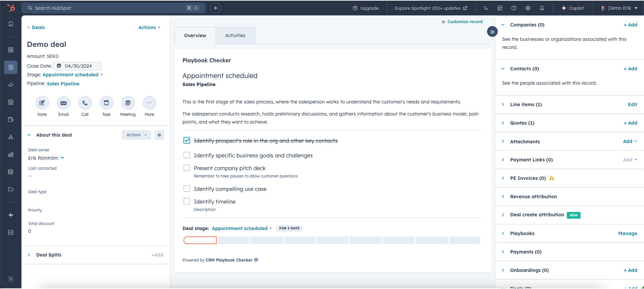Open Bookmarks in the left sidebar

coord(11,24)
